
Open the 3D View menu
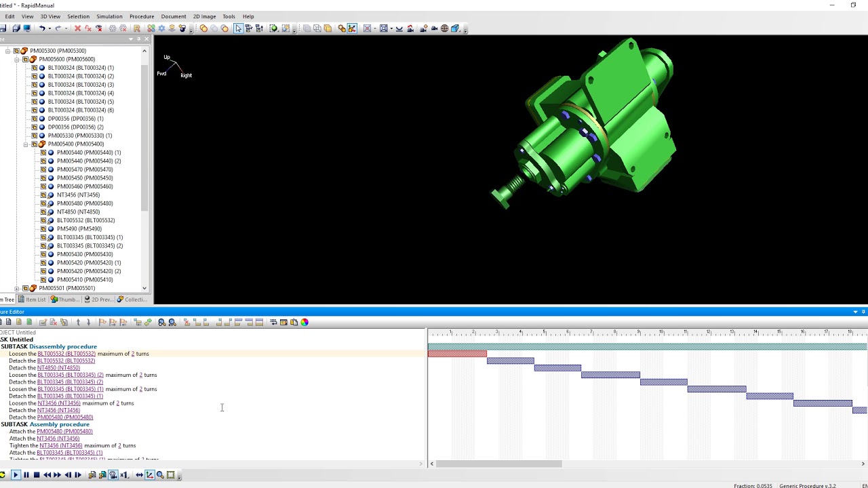click(50, 16)
